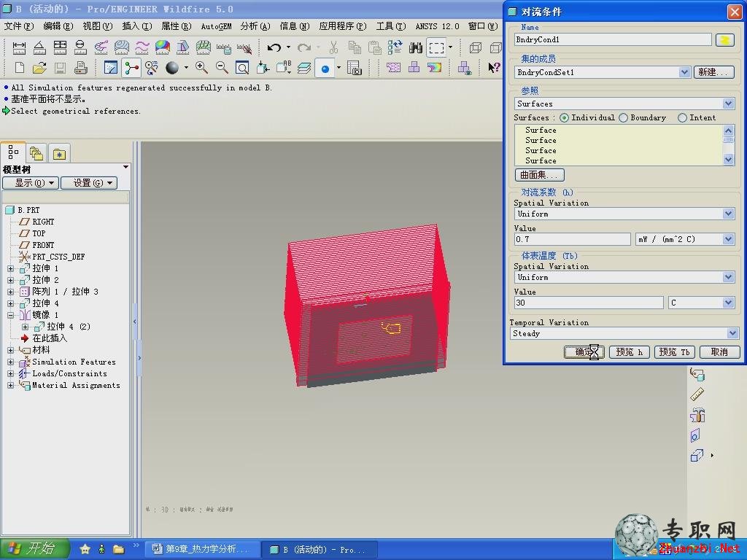Click the context help arrow icon
Image resolution: width=747 pixels, height=560 pixels.
pos(494,68)
